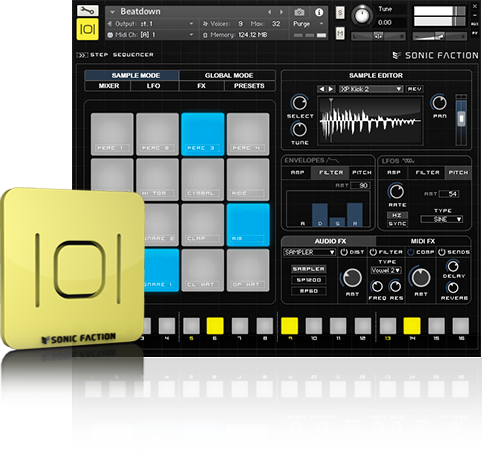Open the Output st.1 dropdown
482x463 pixels.
191,24
